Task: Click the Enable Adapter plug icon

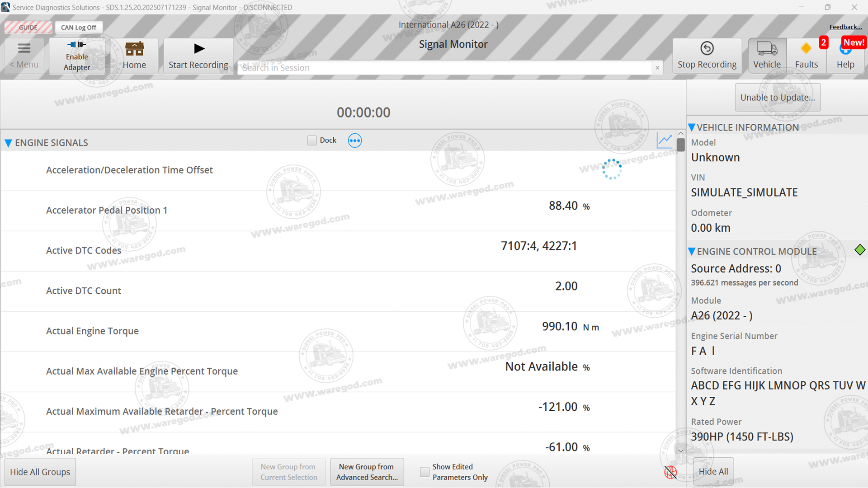Action: click(76, 45)
